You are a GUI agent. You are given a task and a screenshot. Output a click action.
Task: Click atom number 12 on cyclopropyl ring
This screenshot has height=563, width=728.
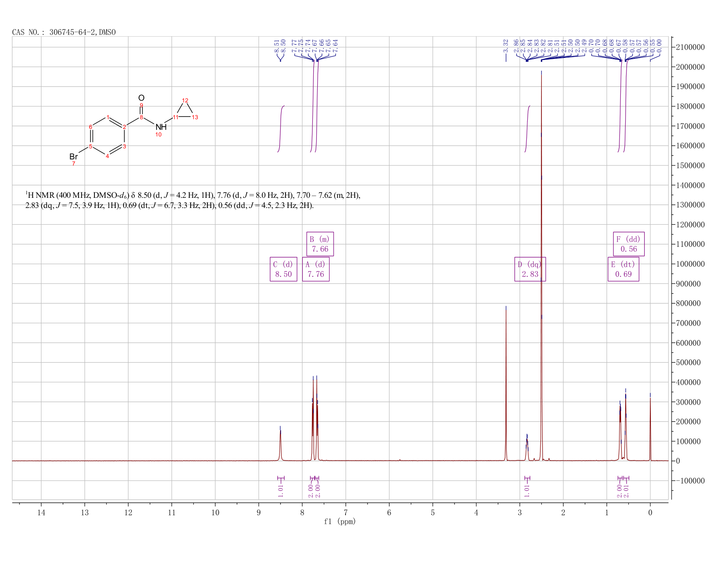click(x=185, y=101)
